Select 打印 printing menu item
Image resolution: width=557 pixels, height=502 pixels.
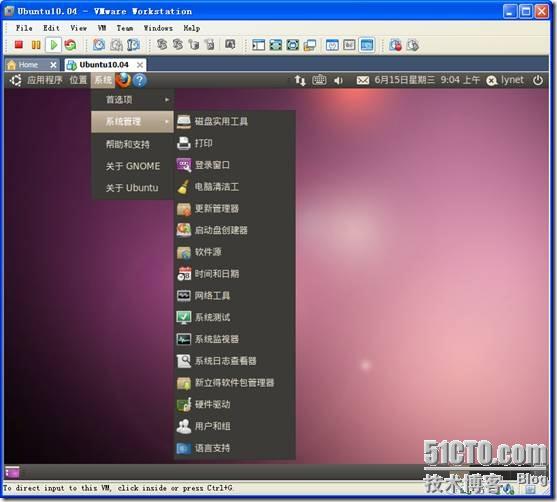(x=234, y=144)
